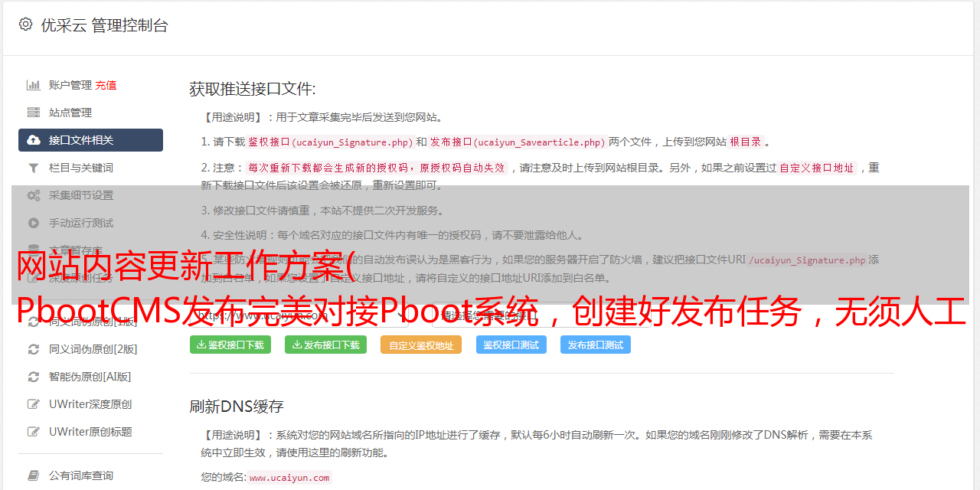Click the gear icon beside 优采云 管理控制台
980x490 pixels.
click(x=25, y=24)
